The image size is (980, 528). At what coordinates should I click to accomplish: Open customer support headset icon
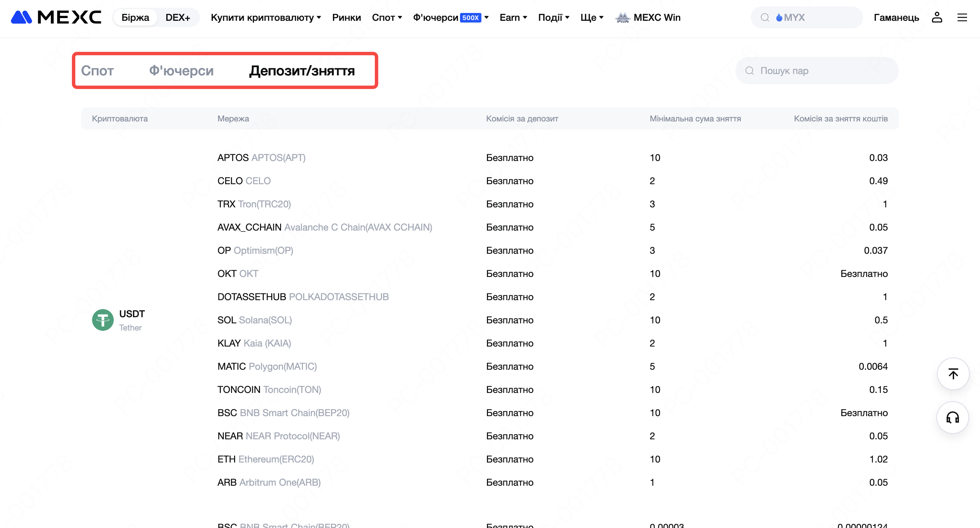pos(953,417)
